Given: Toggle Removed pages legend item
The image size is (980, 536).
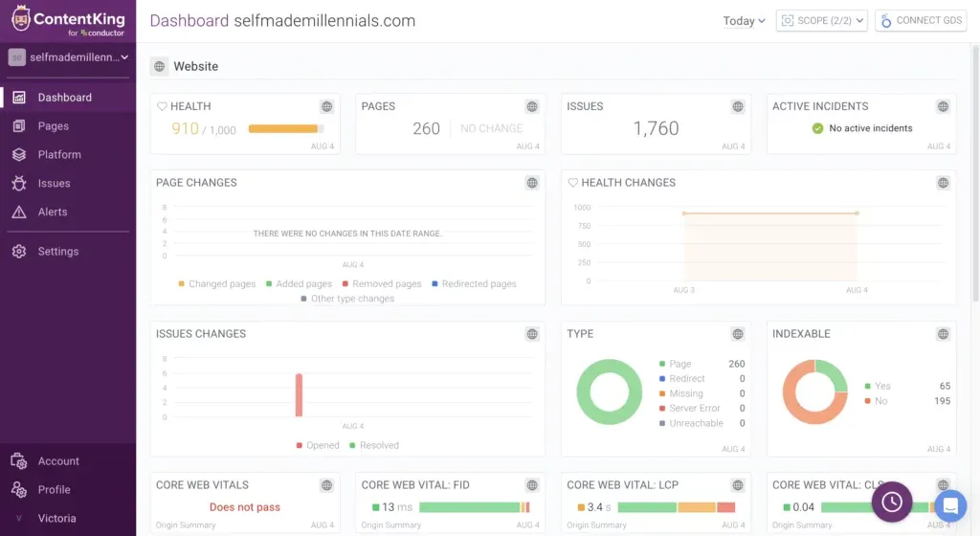Looking at the screenshot, I should (382, 284).
